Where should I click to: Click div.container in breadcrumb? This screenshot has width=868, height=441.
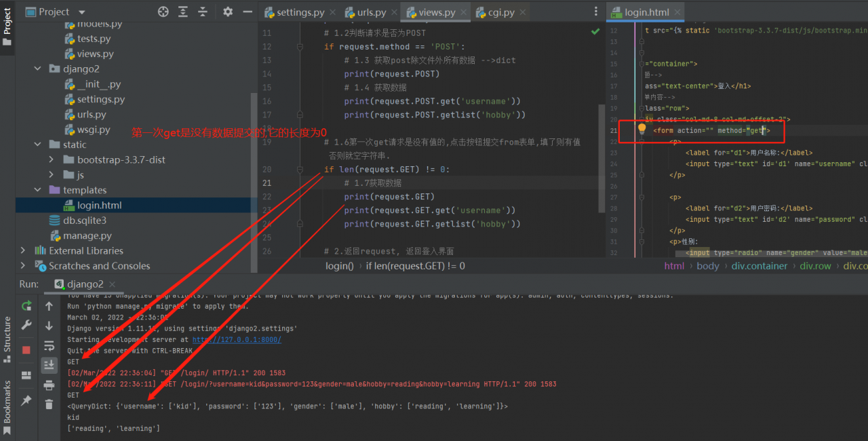pos(759,265)
